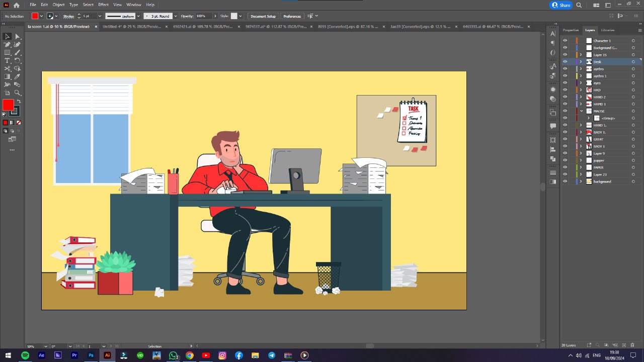Viewport: 644px width, 362px height.
Task: Select the Paintbrush tool
Action: (17, 52)
